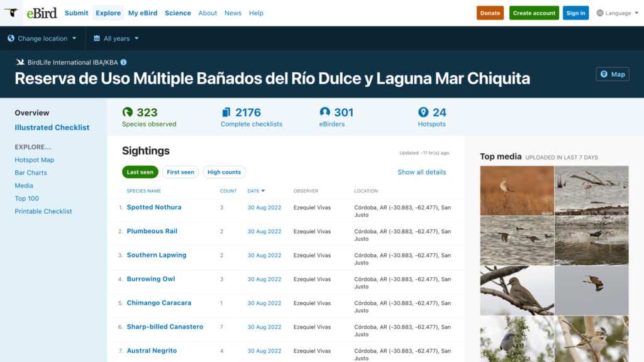Open the Change location dropdown

(x=42, y=38)
